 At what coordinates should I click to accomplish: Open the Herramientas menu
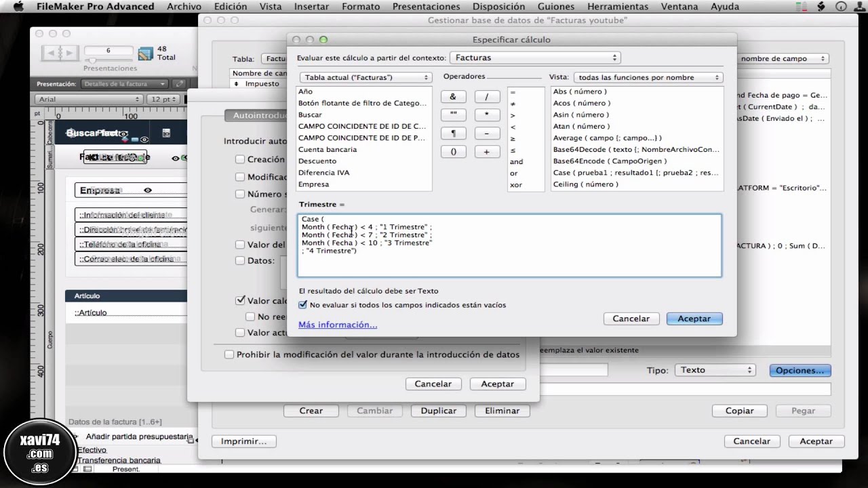tap(618, 7)
